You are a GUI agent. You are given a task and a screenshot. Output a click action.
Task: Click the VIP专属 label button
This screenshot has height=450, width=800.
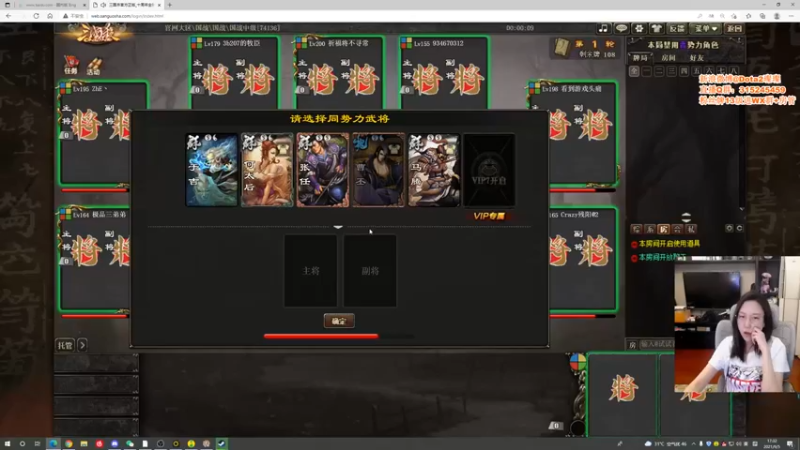click(x=489, y=216)
